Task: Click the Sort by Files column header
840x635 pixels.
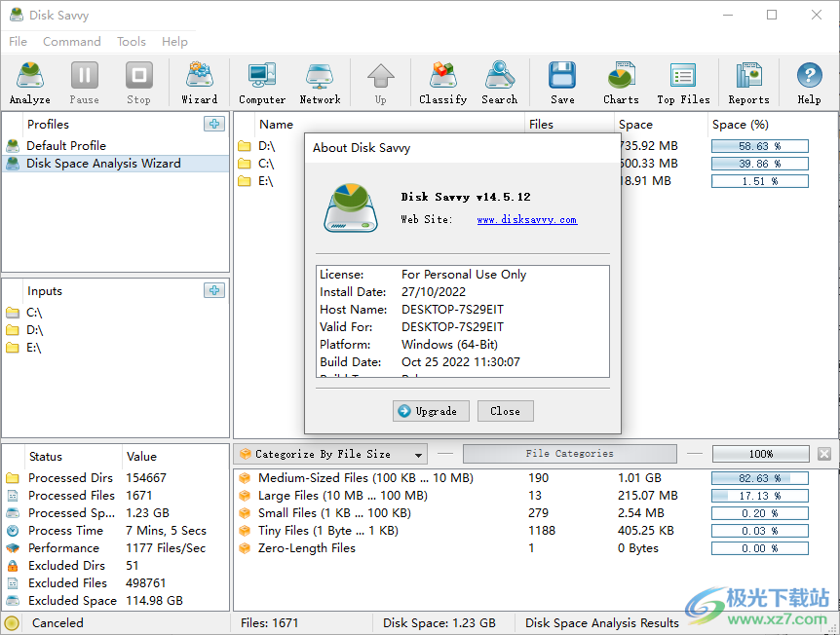Action: 569,125
